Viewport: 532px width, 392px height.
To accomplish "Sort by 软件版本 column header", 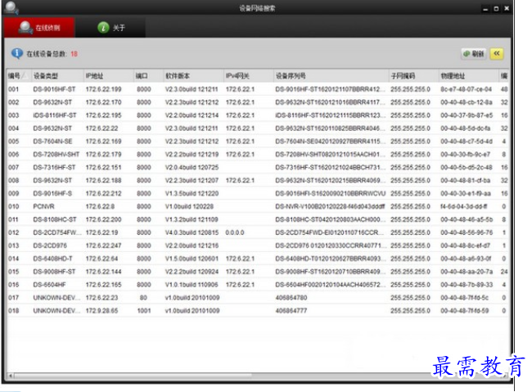I will click(x=193, y=75).
